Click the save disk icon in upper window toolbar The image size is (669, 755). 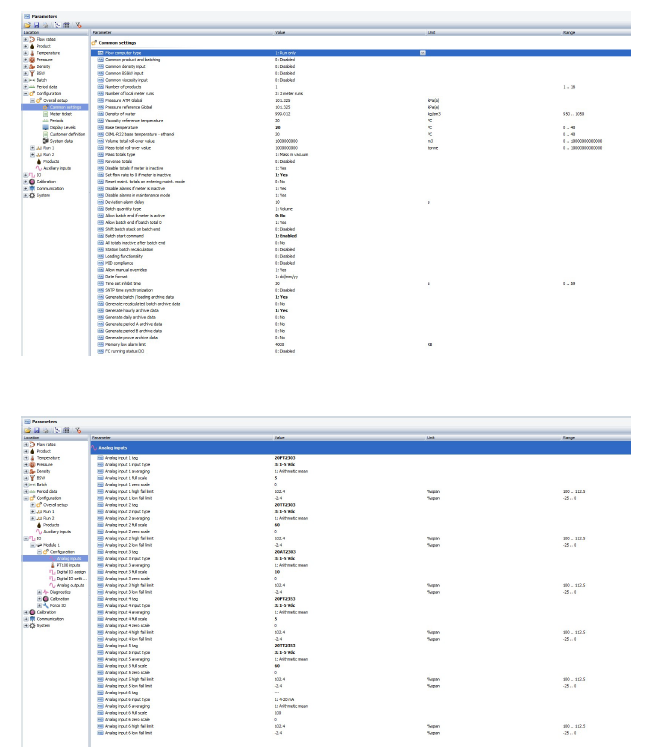[36, 25]
